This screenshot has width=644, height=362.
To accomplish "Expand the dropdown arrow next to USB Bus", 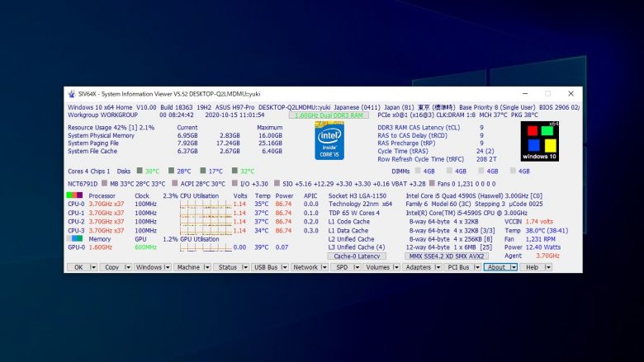I will (x=284, y=267).
